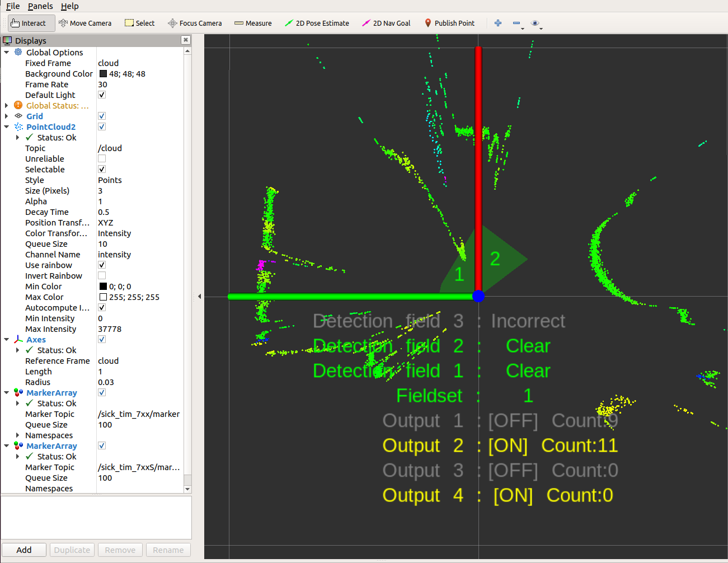
Task: Open the Help menu
Action: (x=69, y=6)
